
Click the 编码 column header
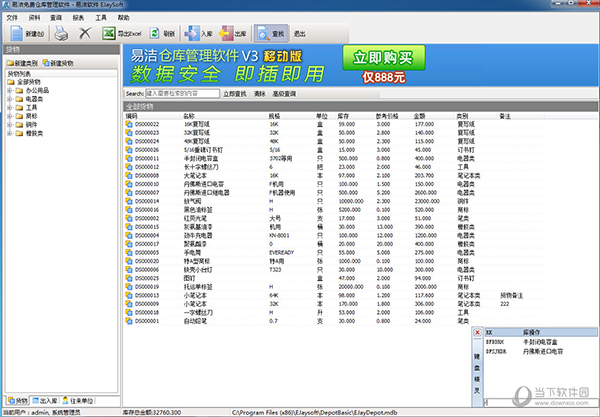[132, 116]
